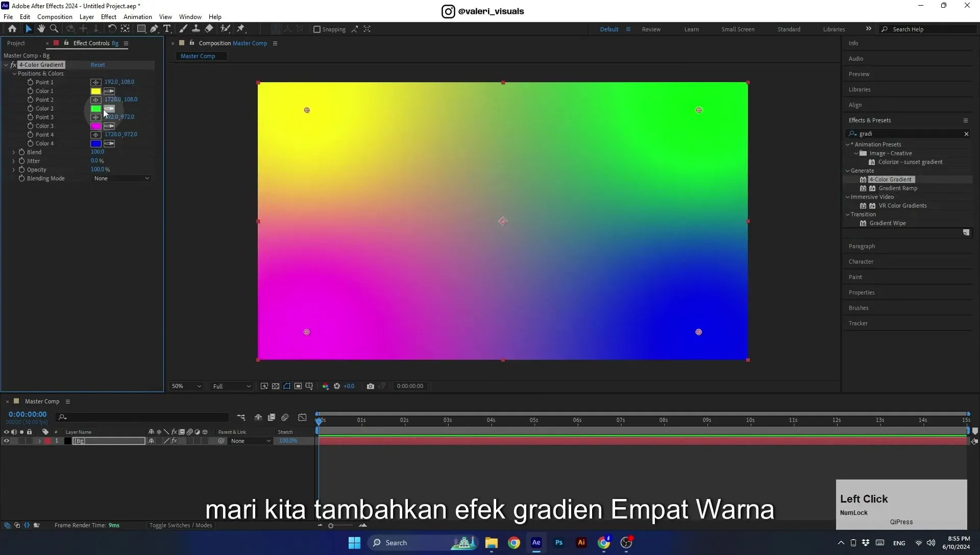Open the Full resolution dropdown
The image size is (980, 555).
(x=232, y=386)
